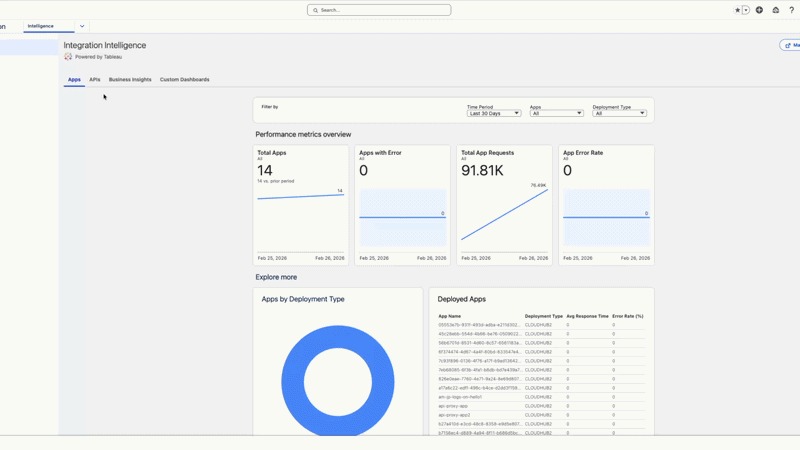This screenshot has width=800, height=450.
Task: Open the favorites list dropdown arrow
Action: [746, 10]
